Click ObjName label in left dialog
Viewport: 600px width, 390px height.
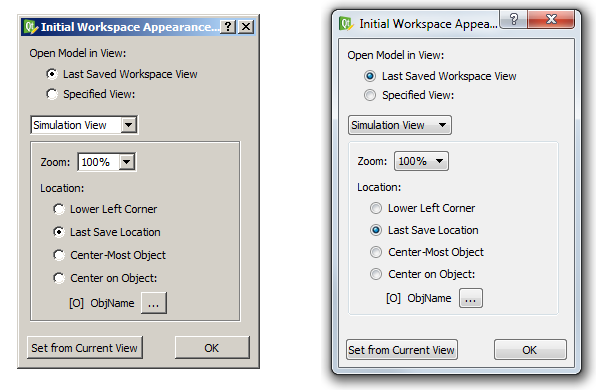(112, 303)
